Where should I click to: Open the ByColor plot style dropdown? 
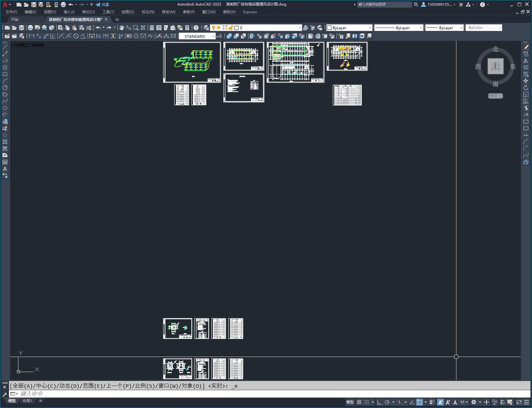tap(484, 28)
